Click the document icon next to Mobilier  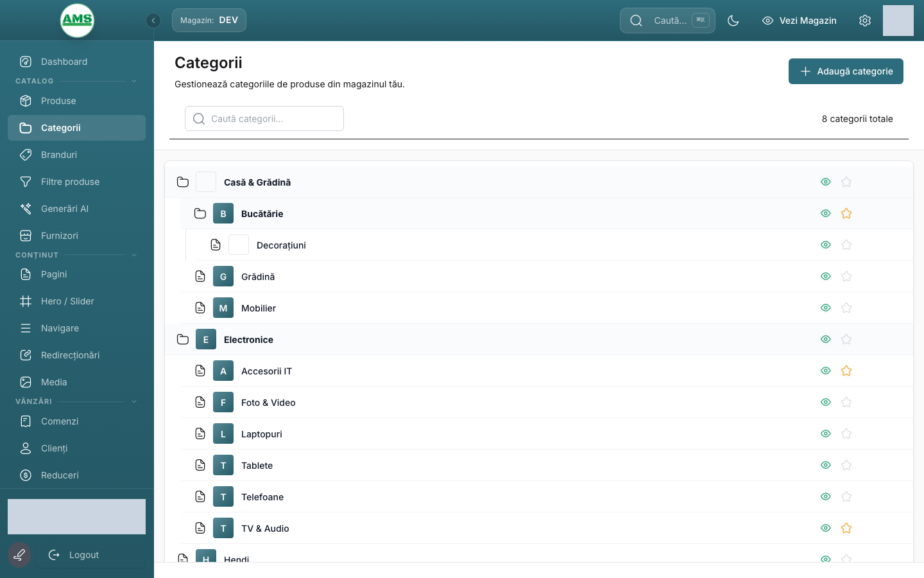click(200, 308)
